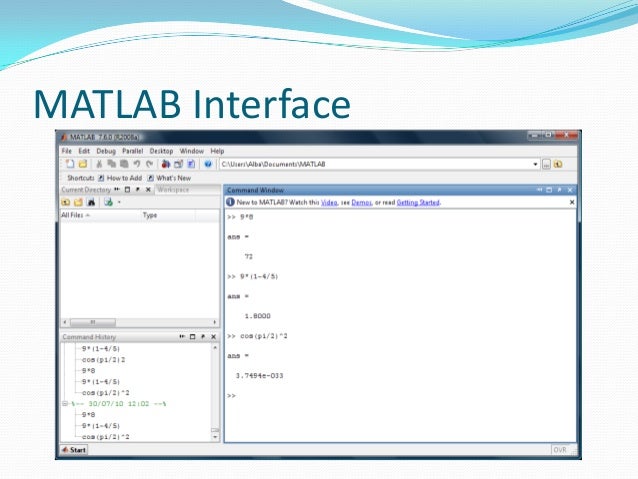This screenshot has height=479, width=638.
Task: Close the Command History panel
Action: [213, 337]
